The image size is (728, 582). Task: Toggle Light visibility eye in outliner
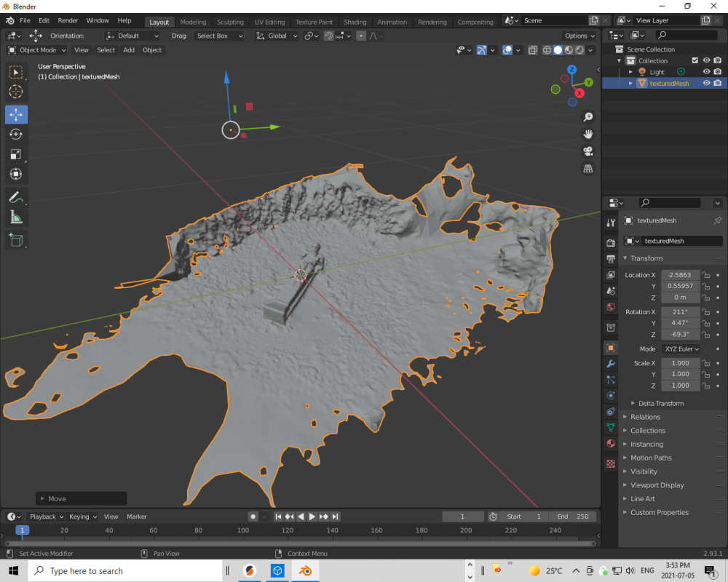[x=706, y=72]
